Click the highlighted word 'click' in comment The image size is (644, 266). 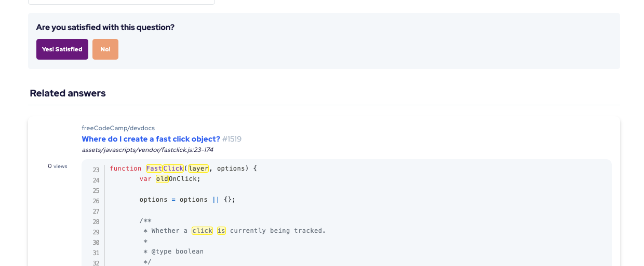click(x=203, y=231)
